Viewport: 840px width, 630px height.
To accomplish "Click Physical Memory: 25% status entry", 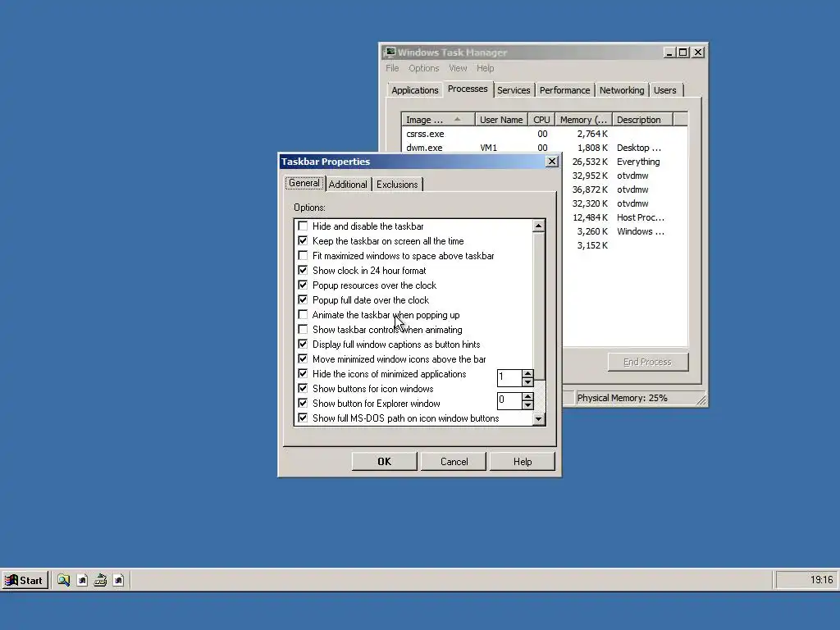I will 622,398.
